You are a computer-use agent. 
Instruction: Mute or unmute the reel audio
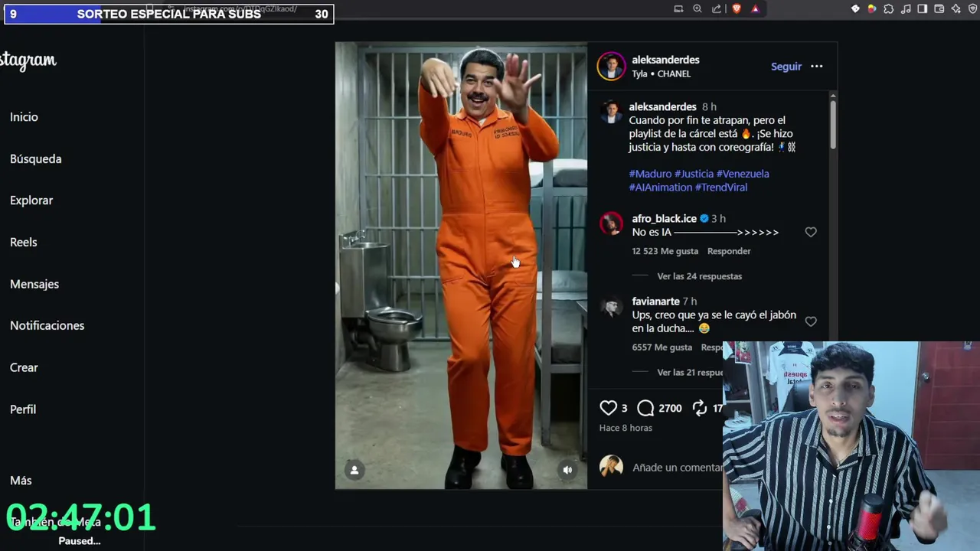567,470
